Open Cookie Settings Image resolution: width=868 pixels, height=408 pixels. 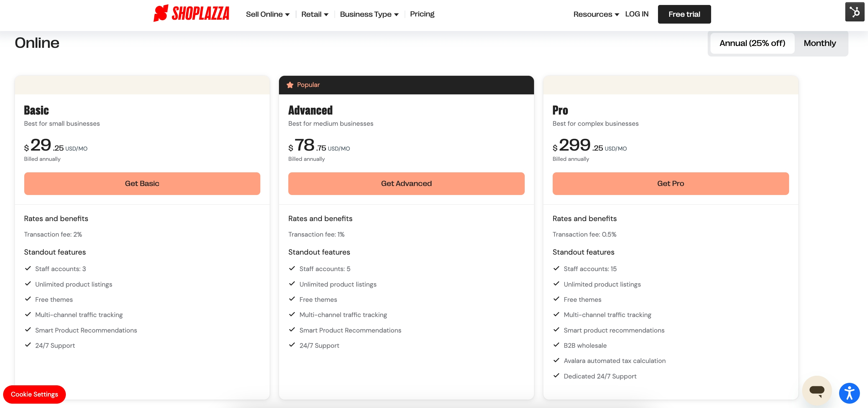pyautogui.click(x=34, y=394)
